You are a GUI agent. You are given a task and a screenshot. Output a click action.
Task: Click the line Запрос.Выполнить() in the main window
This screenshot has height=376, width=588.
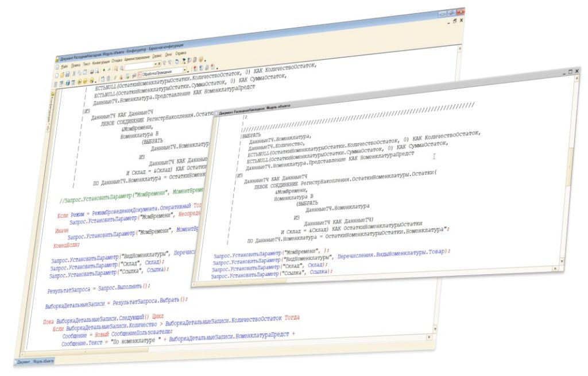124,287
